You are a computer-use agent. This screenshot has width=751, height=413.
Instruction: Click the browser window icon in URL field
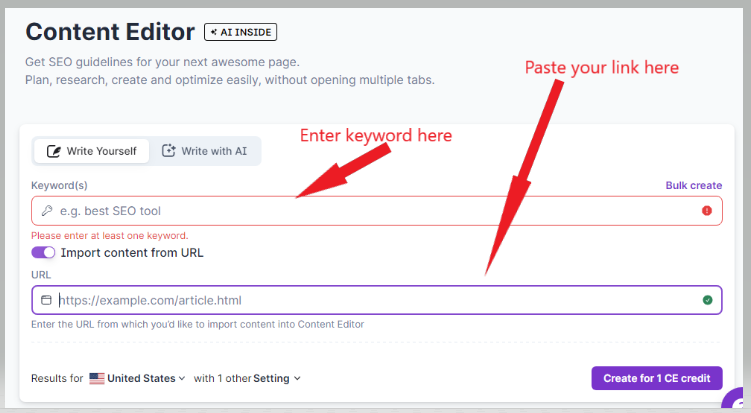[46, 300]
